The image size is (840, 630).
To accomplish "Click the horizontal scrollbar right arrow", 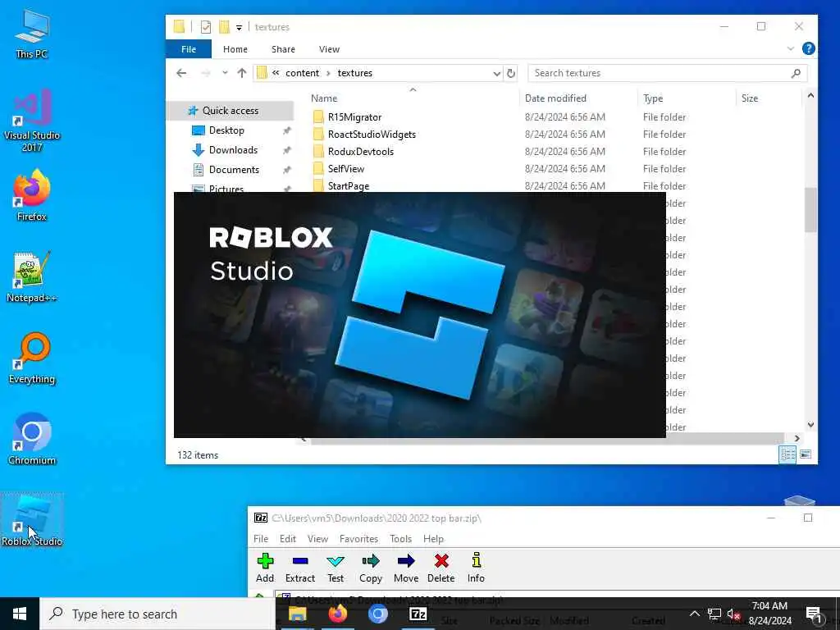I will tap(797, 438).
